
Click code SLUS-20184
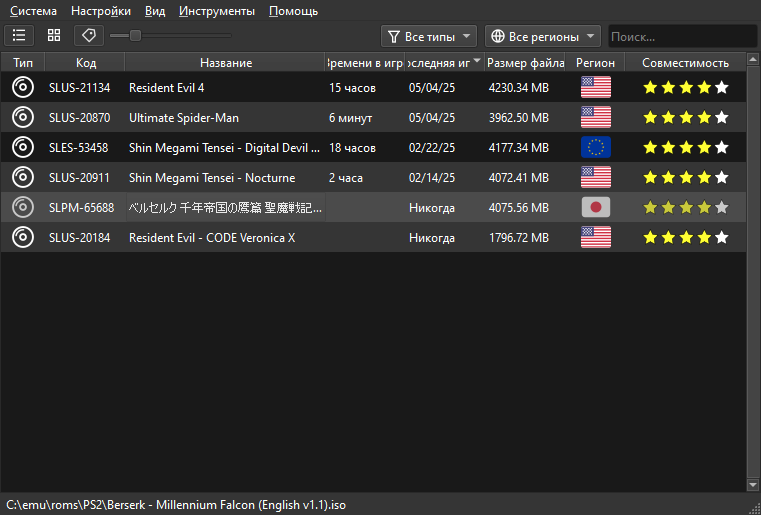pyautogui.click(x=80, y=238)
